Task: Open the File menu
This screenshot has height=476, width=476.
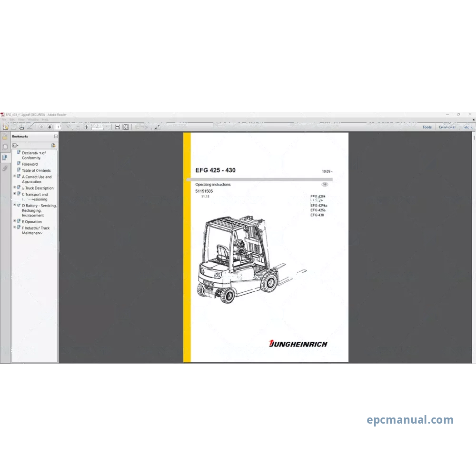Action: (x=4, y=119)
